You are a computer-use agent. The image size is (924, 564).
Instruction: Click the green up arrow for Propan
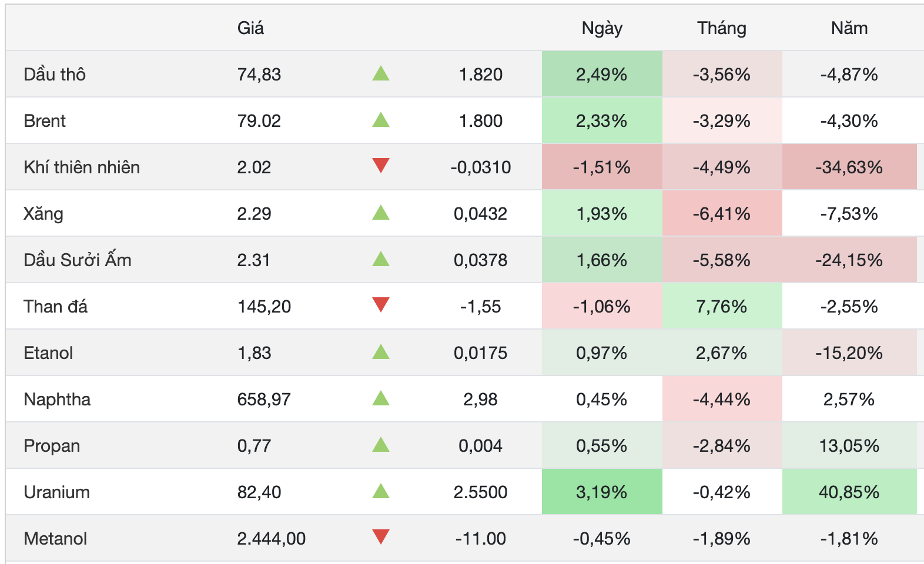(x=381, y=444)
